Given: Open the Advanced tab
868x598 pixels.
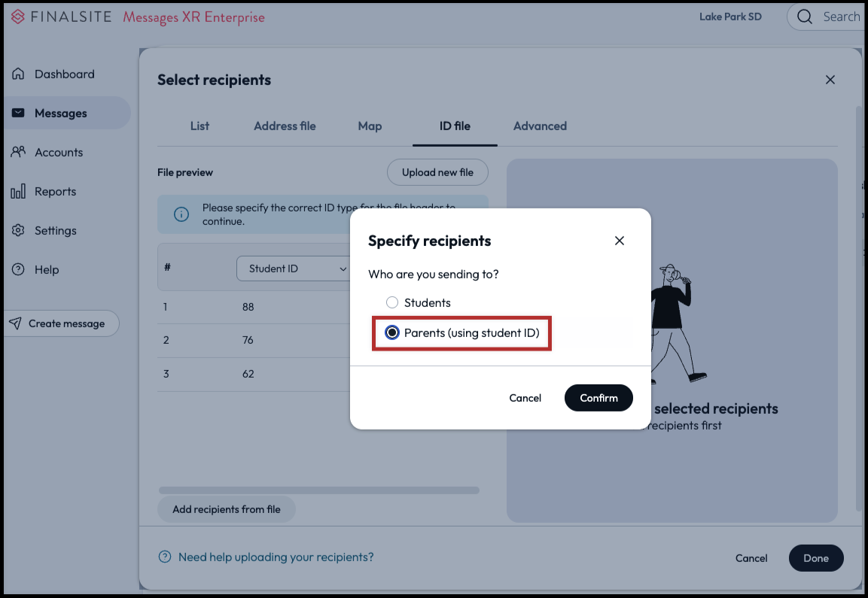Looking at the screenshot, I should 540,126.
